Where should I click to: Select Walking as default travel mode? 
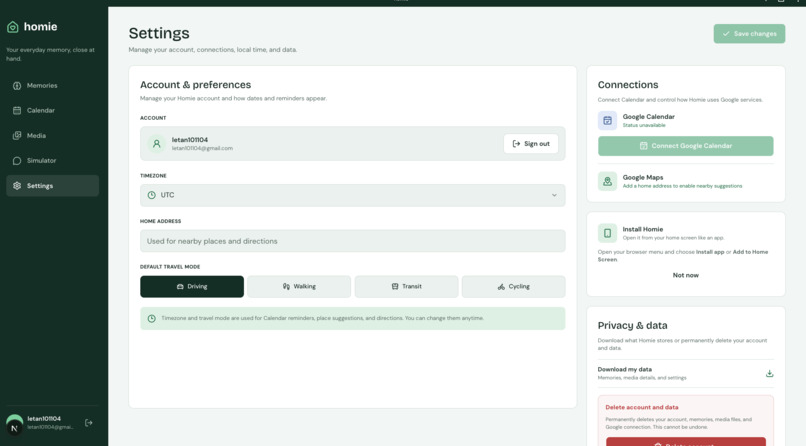point(299,287)
